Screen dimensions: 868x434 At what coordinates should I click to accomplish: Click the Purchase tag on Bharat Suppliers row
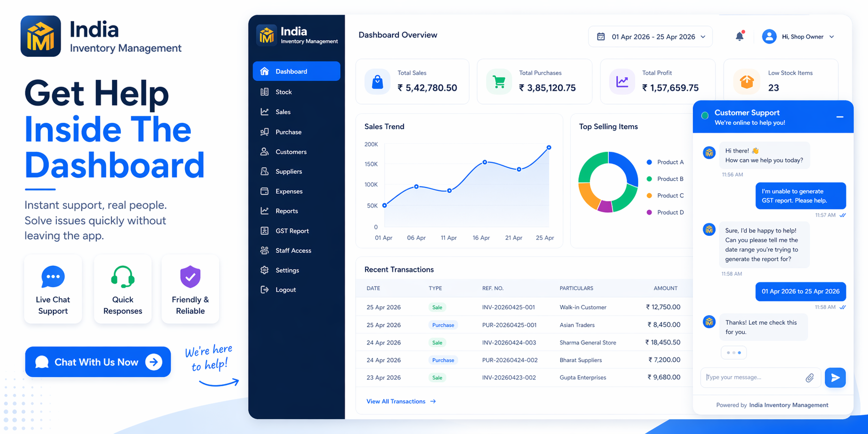point(443,360)
